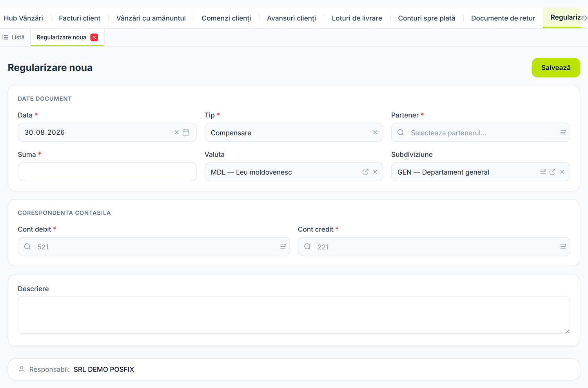The width and height of the screenshot is (588, 388).
Task: Go to Conturi spre plată tab
Action: [426, 18]
